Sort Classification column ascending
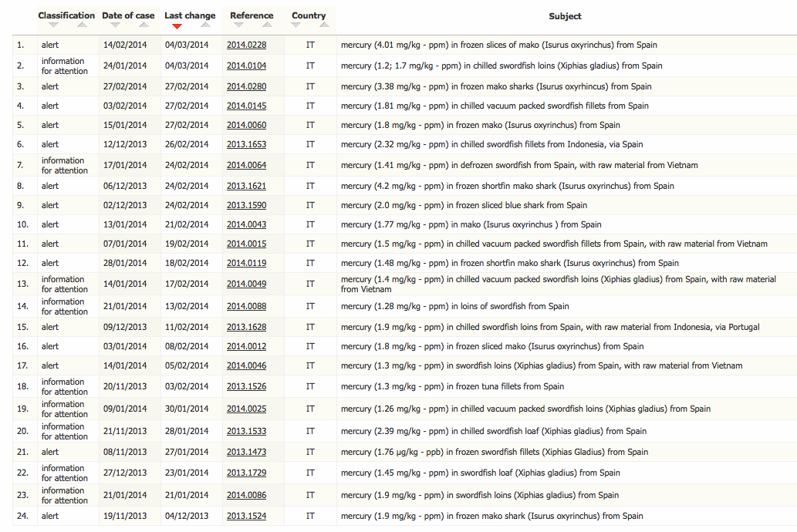797x532 pixels. click(81, 25)
